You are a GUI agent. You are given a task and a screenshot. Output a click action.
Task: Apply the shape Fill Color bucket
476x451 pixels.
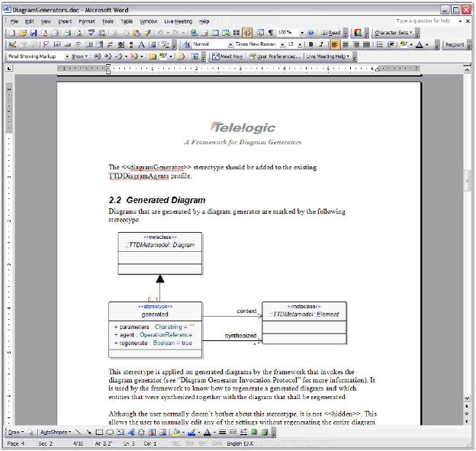(x=176, y=432)
